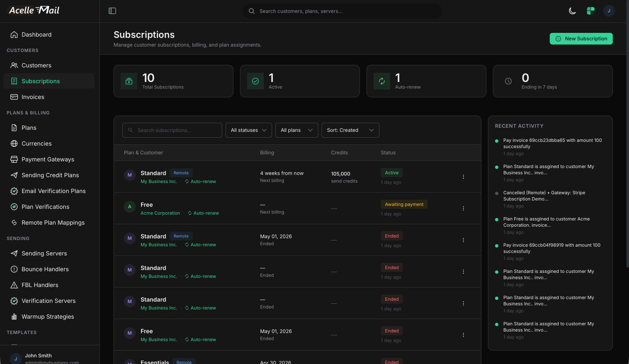Image resolution: width=629 pixels, height=364 pixels.
Task: Click 'Pay invoice 69ccb23dbba65' activity entry
Action: (550, 146)
